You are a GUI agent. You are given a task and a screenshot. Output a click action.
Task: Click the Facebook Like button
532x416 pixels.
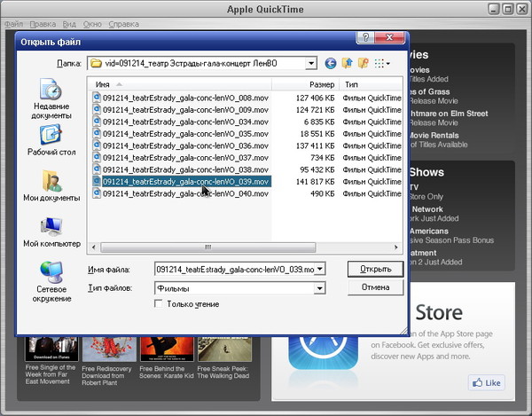tap(486, 383)
